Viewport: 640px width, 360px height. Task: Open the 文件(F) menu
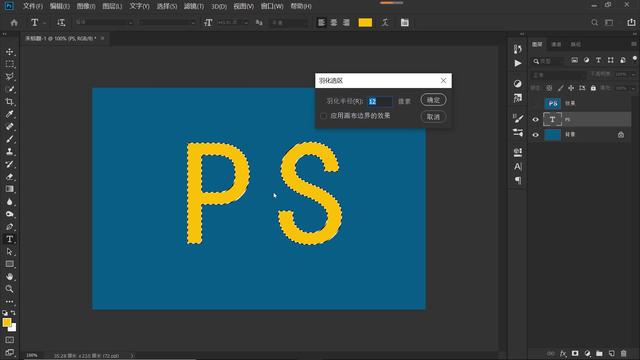coord(33,6)
